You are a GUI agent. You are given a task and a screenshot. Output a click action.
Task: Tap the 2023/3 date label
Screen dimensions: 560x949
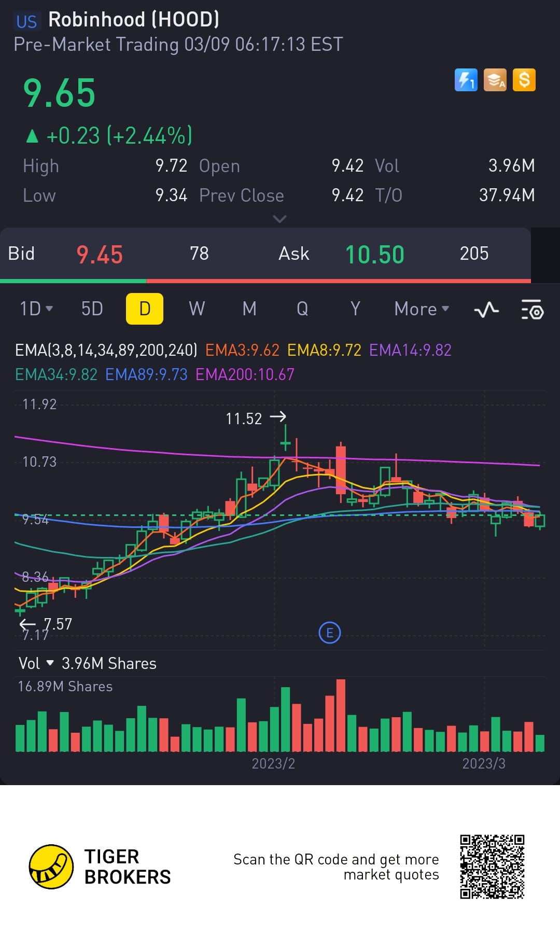[x=484, y=763]
